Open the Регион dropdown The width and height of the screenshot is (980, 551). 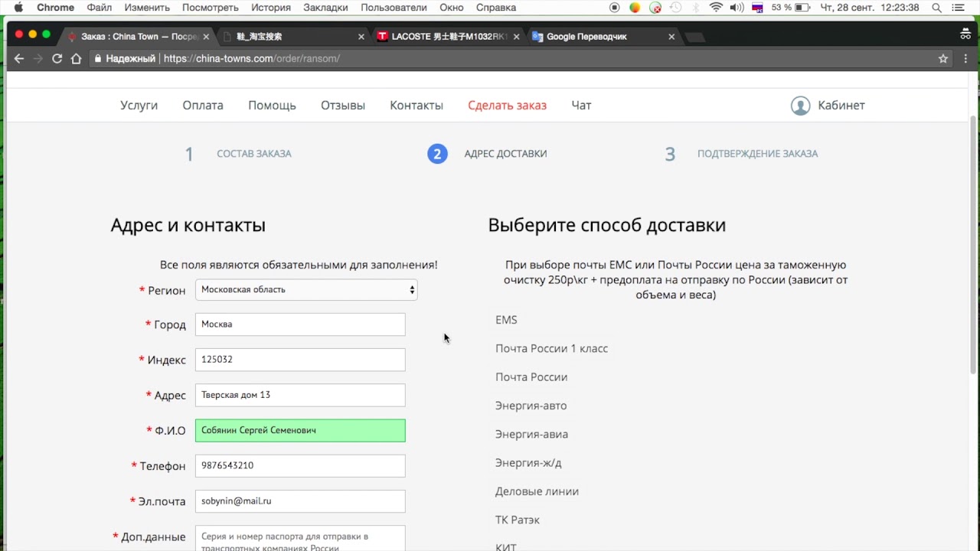(306, 289)
